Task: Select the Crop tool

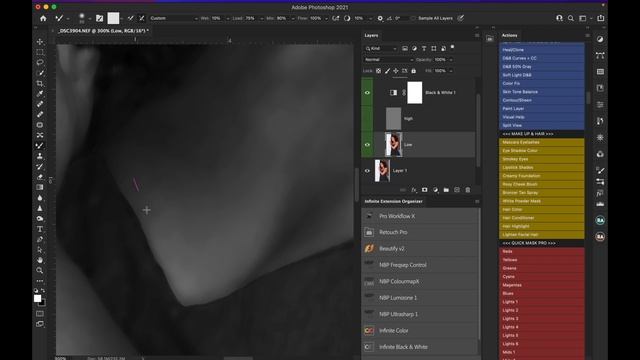Action: coord(40,83)
